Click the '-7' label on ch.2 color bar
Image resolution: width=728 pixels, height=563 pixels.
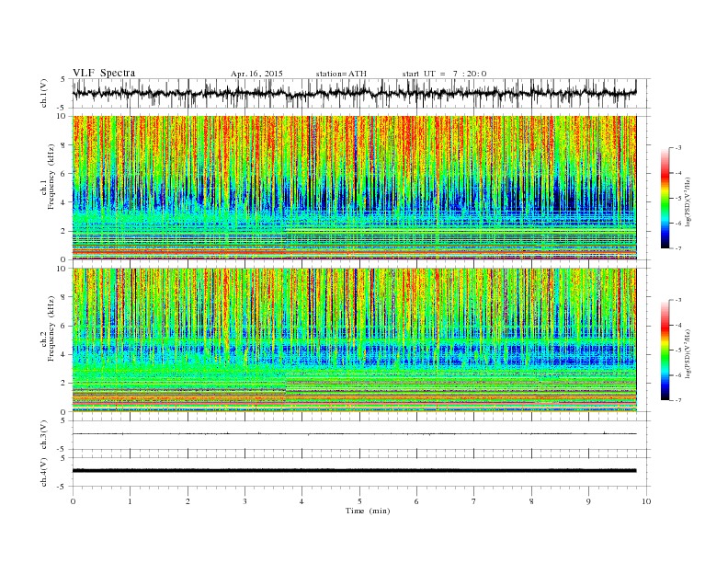click(678, 400)
